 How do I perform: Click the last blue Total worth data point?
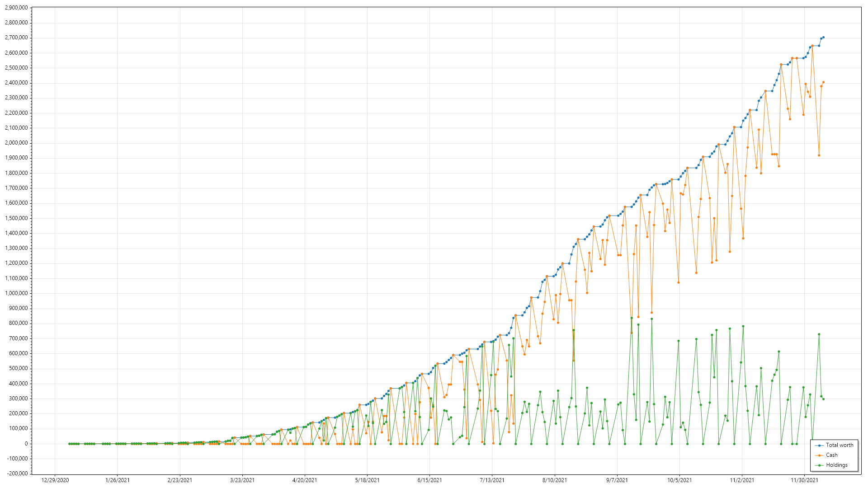823,37
